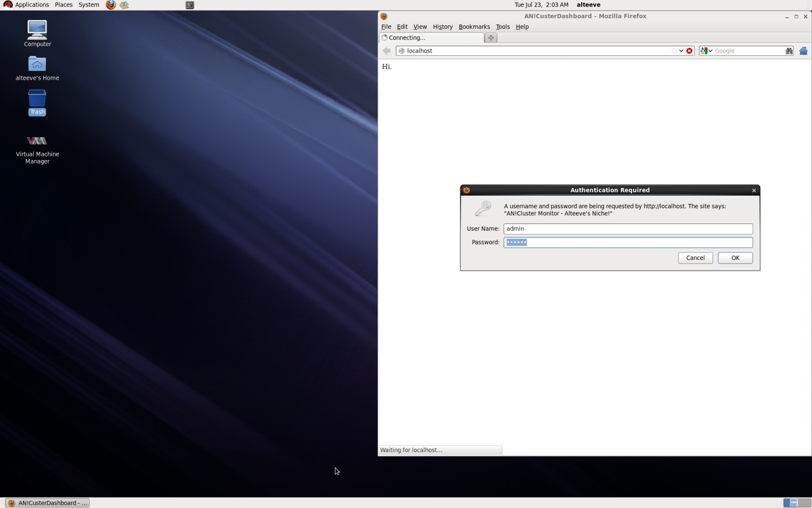The image size is (812, 508).
Task: Click the Firefox launcher in the top panel
Action: pyautogui.click(x=111, y=5)
